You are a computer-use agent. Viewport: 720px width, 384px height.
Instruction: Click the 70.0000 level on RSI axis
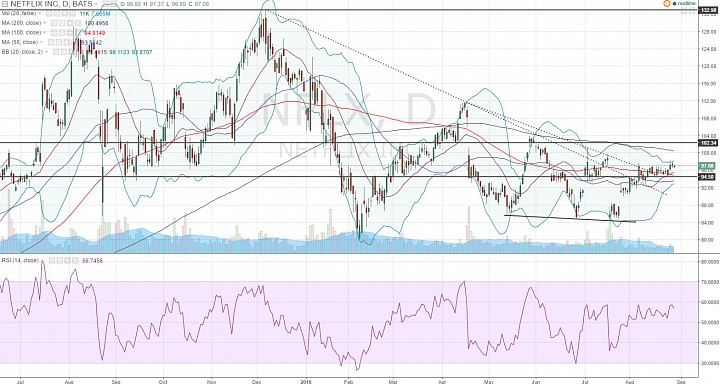[x=709, y=281]
